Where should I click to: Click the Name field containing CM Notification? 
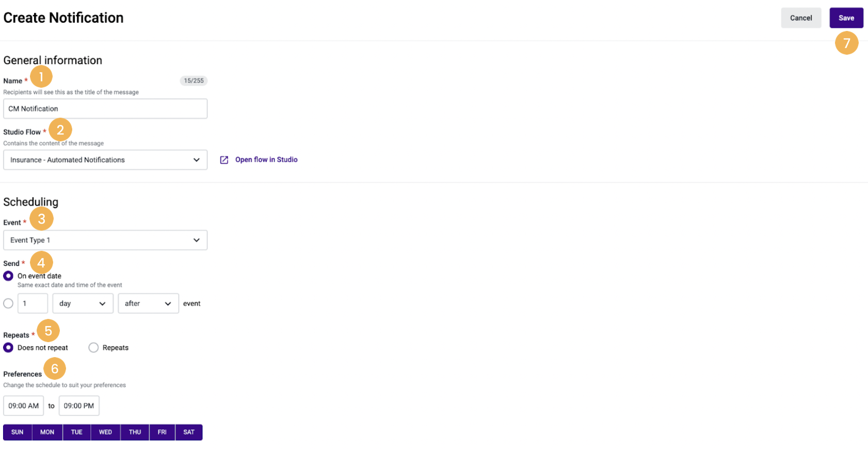click(x=105, y=109)
